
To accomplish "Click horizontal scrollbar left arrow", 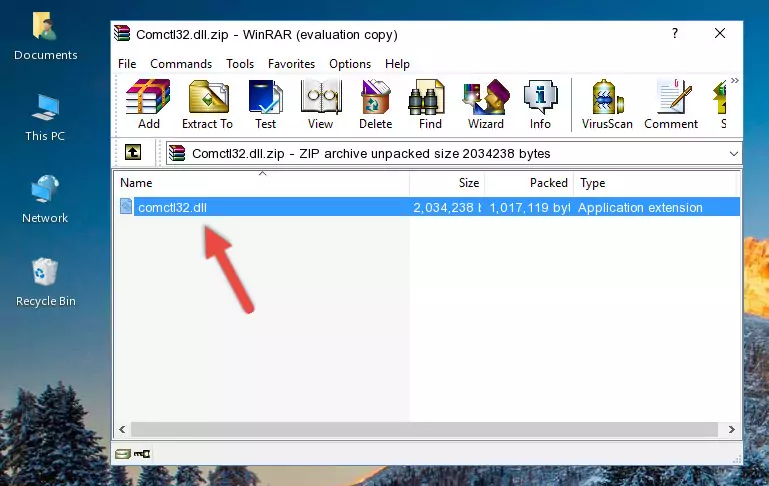I will click(122, 430).
